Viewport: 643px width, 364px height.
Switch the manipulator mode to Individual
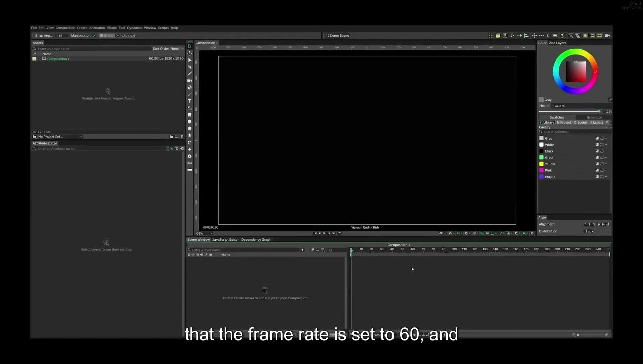[x=126, y=36]
